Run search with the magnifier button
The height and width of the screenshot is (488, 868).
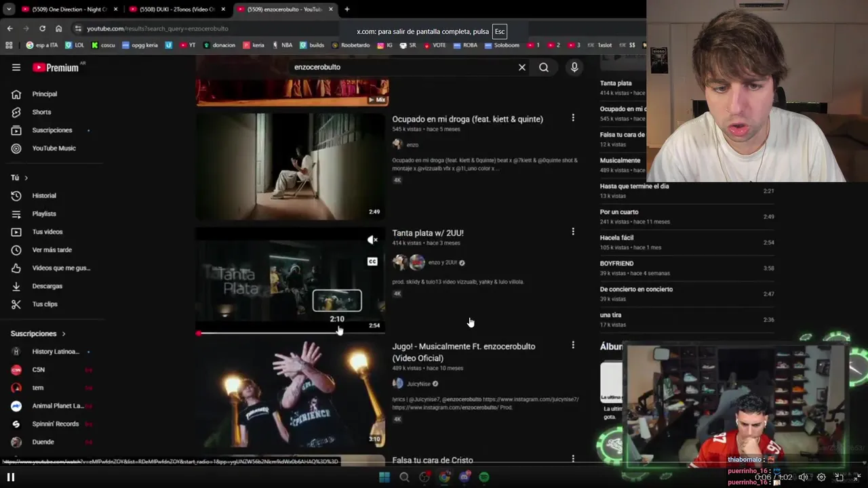[x=544, y=67]
